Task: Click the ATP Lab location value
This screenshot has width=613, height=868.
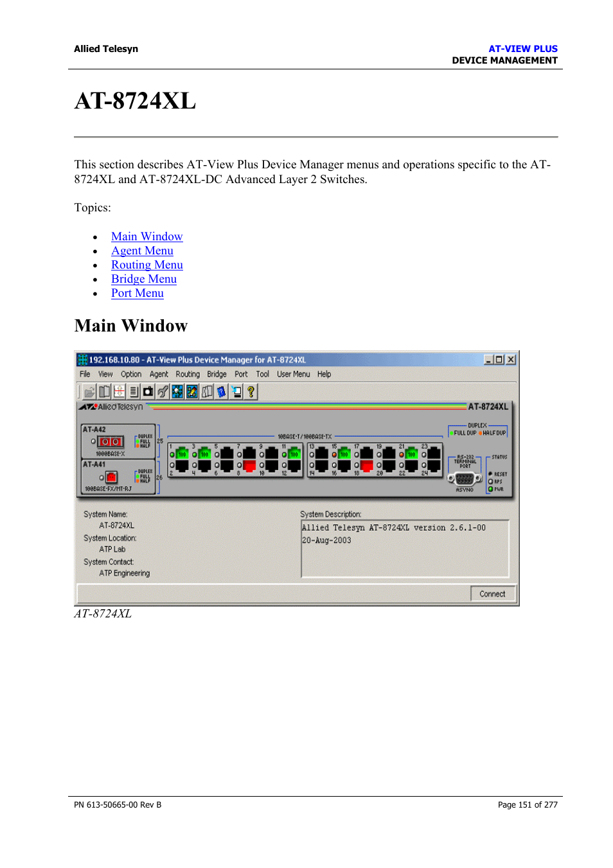Action: tap(112, 549)
